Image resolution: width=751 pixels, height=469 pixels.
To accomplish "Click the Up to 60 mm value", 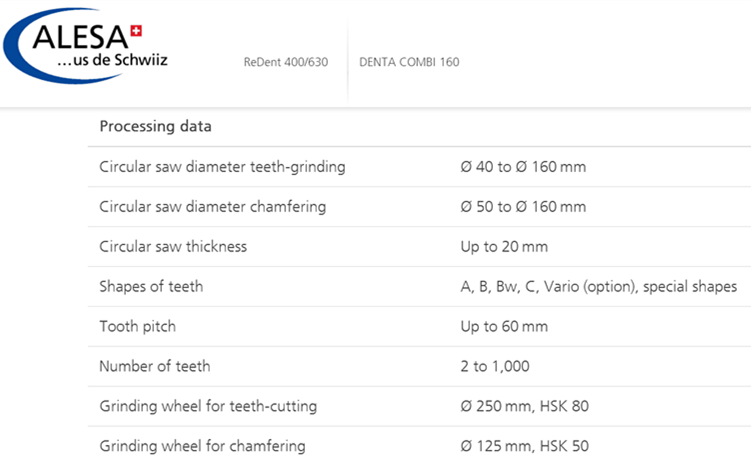I will [x=504, y=327].
